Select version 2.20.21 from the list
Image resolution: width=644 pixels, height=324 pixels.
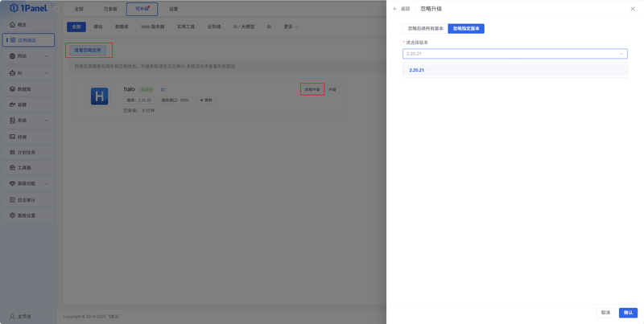pos(515,70)
